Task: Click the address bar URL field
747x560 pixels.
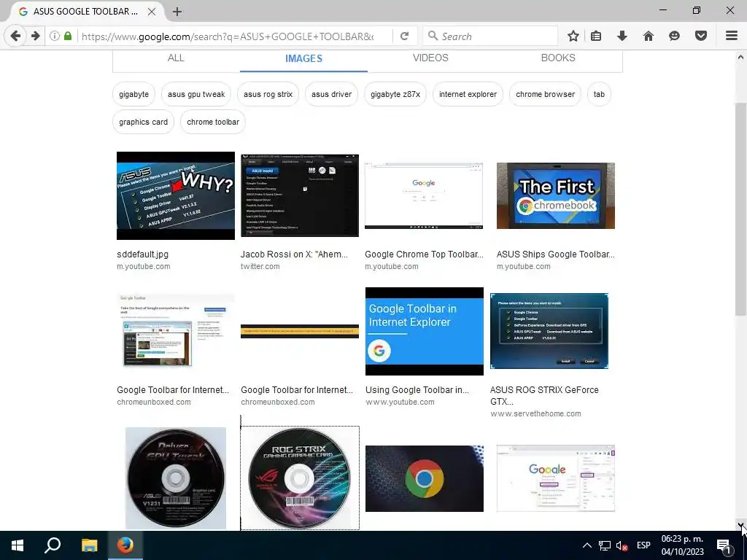Action: (228, 36)
